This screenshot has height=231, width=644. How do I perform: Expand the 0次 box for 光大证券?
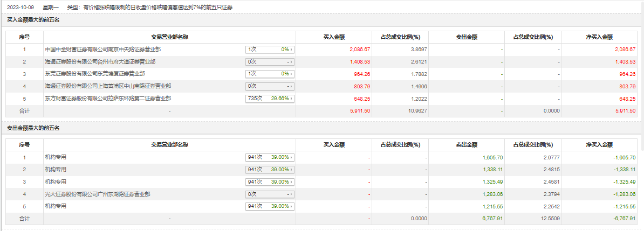coord(270,194)
